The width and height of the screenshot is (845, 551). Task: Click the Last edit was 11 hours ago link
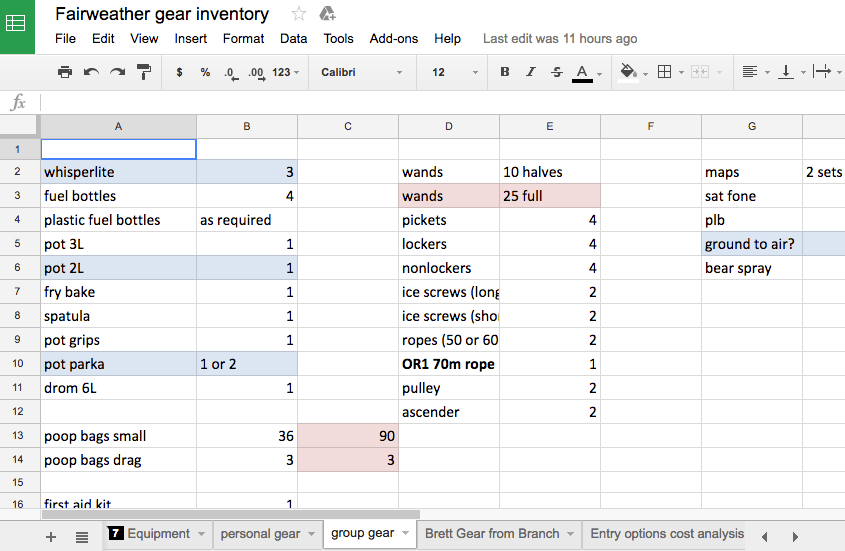click(x=560, y=39)
